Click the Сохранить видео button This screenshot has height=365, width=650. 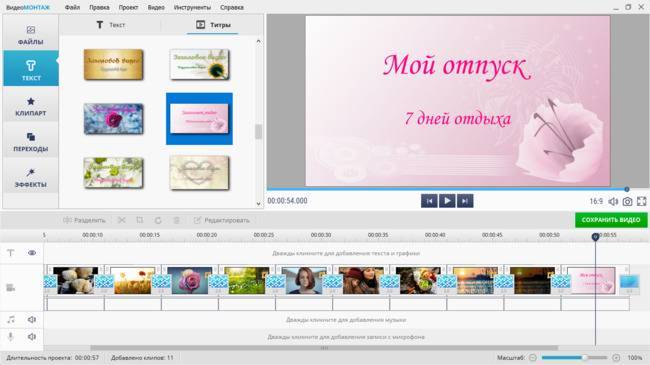pyautogui.click(x=611, y=220)
